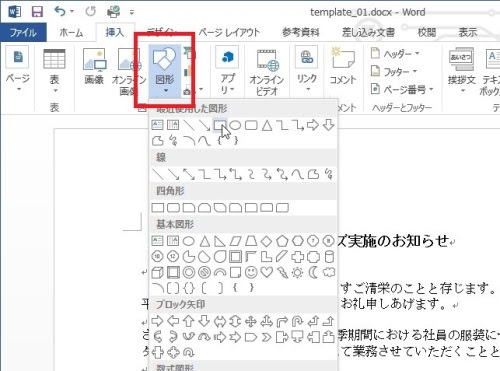The width and height of the screenshot is (500, 371).
Task: Choose the U-turn arrow under ブロック矢印
Action: [297, 321]
